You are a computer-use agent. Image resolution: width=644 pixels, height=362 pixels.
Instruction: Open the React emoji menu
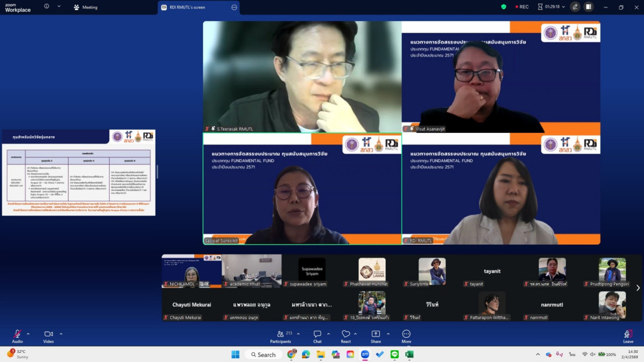click(x=346, y=336)
